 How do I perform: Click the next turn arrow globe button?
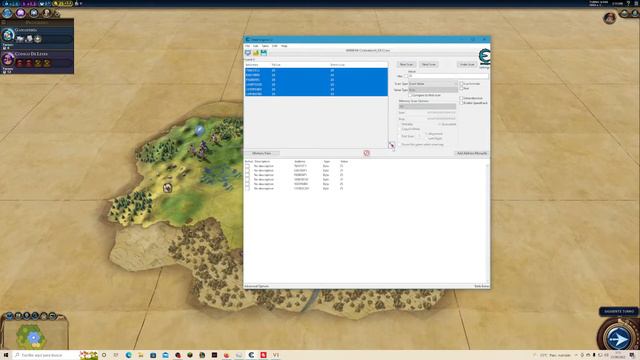618,338
